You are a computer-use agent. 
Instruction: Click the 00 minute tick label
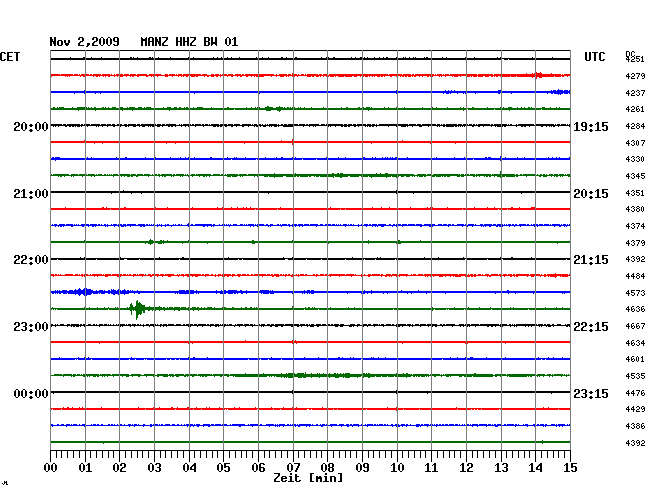click(51, 467)
